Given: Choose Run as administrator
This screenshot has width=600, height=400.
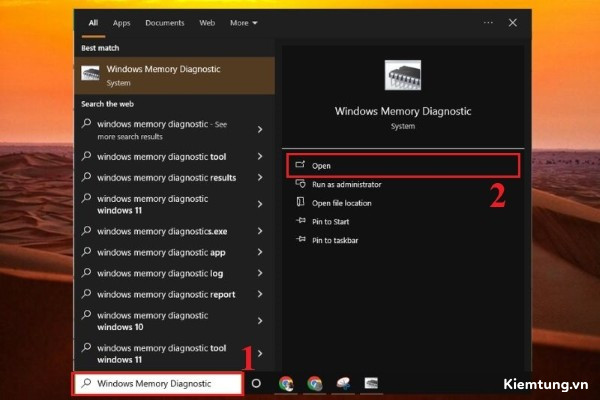Looking at the screenshot, I should pyautogui.click(x=346, y=184).
